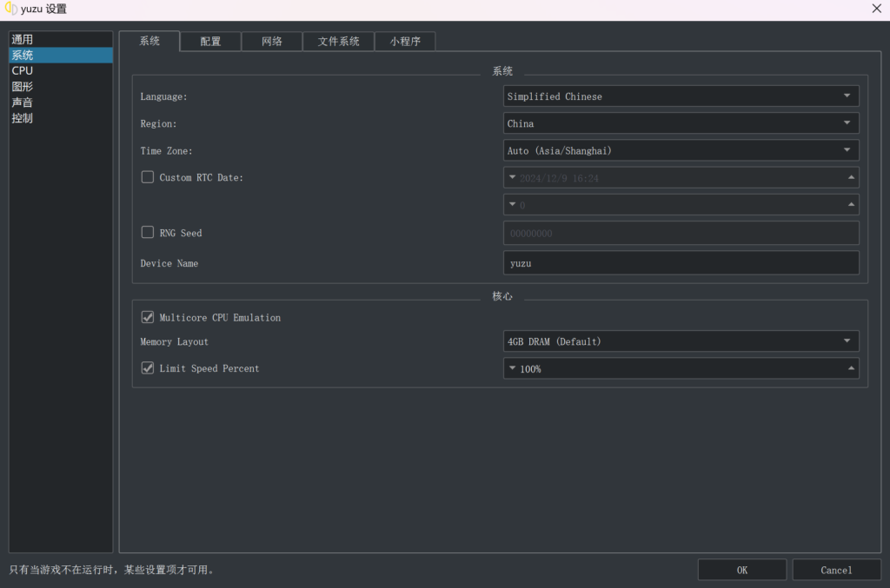890x588 pixels.
Task: Toggle the RNG Seed checkbox
Action: pyautogui.click(x=148, y=233)
